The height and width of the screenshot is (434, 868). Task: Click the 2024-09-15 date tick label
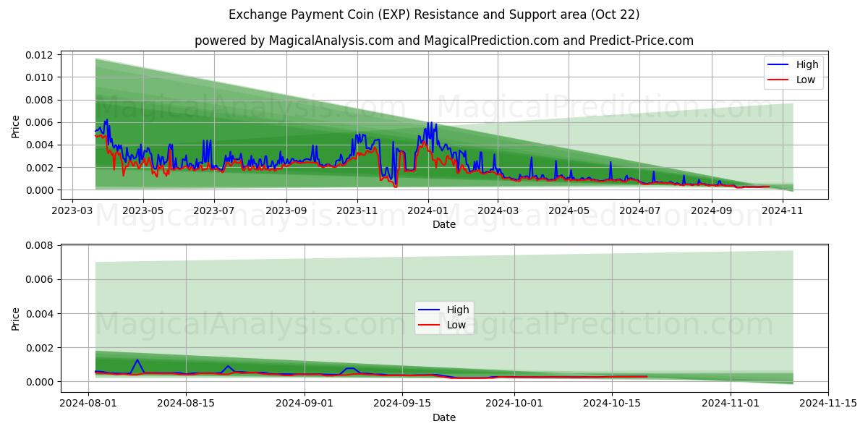click(x=402, y=403)
